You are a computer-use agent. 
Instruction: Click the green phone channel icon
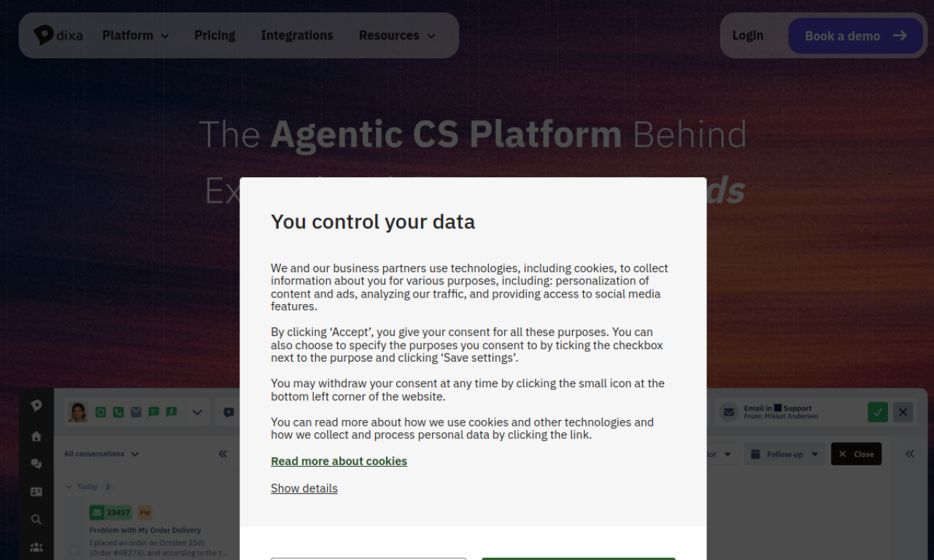[x=118, y=412]
